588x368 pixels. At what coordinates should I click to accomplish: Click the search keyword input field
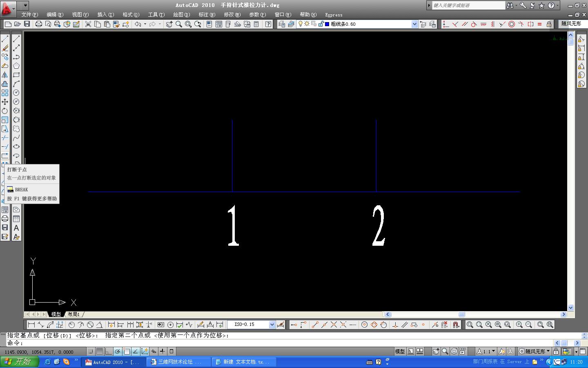pos(468,5)
